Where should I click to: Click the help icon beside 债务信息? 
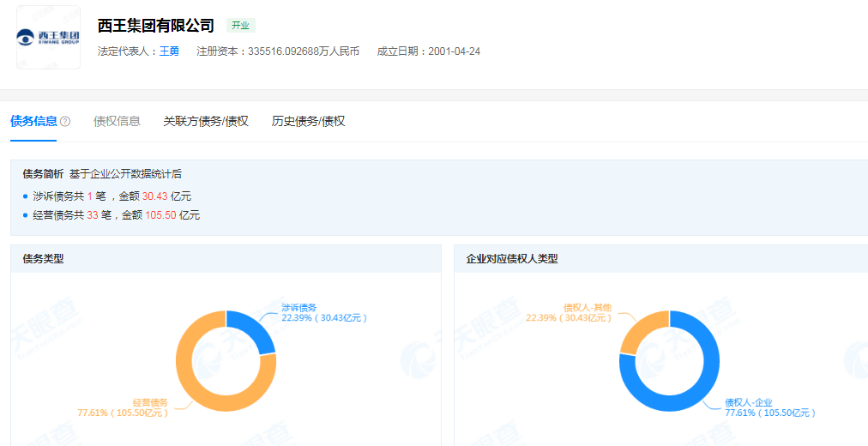[x=65, y=122]
